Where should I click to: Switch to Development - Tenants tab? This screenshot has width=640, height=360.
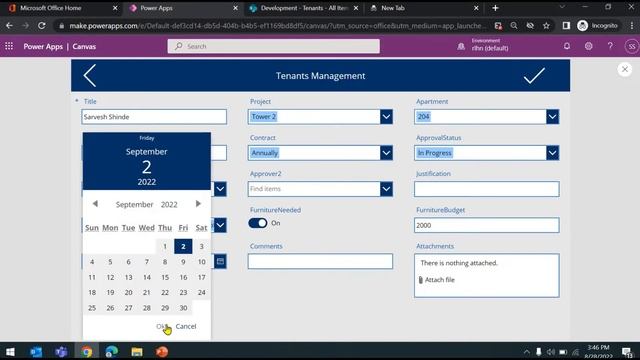coord(304,8)
